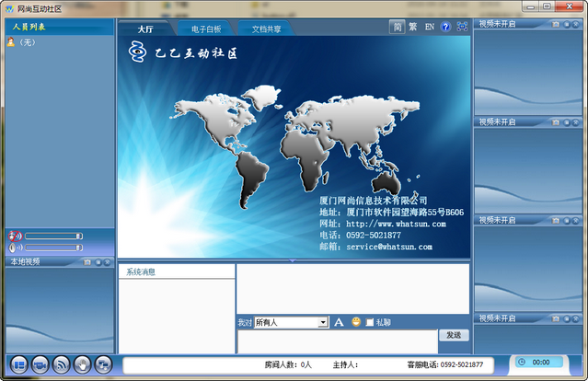
Task: Click the screen sharing icon in bottom toolbar
Action: click(x=103, y=364)
